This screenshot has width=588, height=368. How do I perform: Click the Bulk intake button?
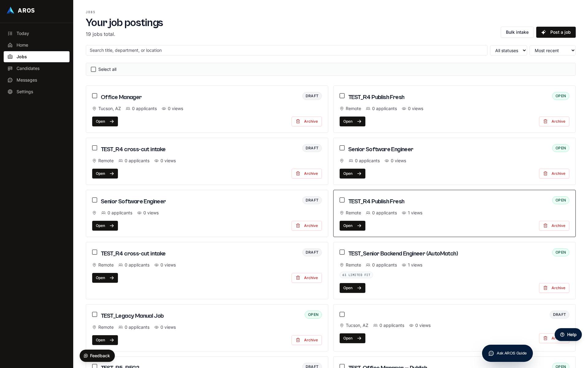[517, 32]
